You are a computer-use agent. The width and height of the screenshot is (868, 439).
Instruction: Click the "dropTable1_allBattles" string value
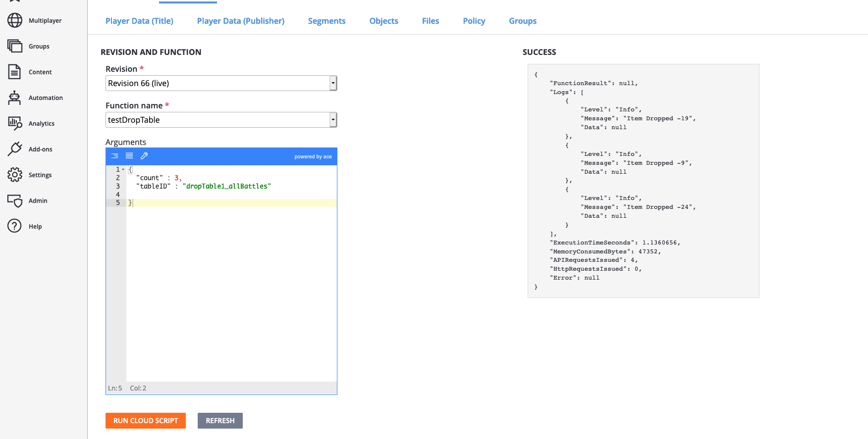coord(227,186)
